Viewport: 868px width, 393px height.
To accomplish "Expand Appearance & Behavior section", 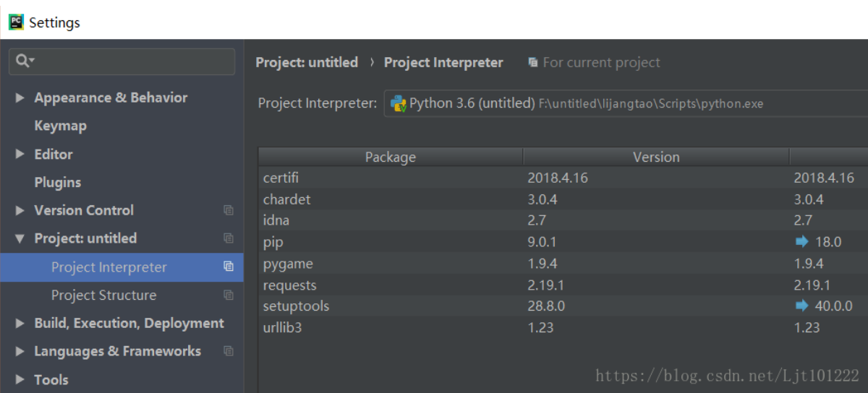I will (x=20, y=98).
